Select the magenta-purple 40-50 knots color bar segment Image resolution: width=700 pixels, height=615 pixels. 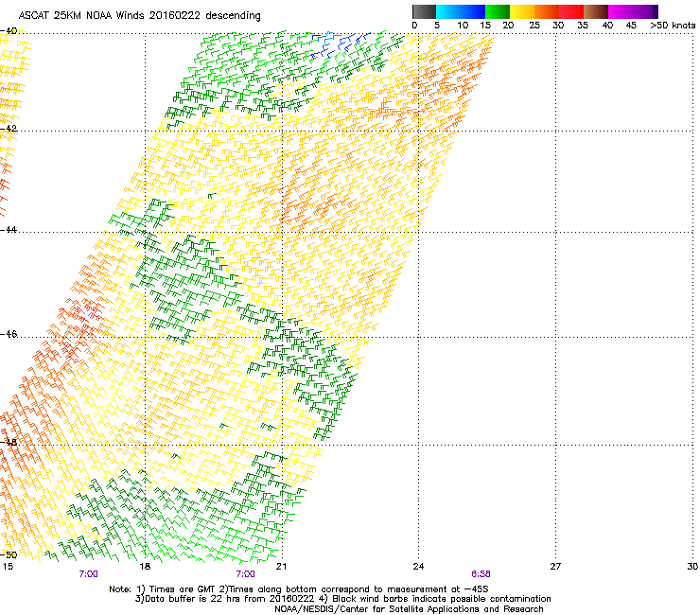(x=633, y=11)
